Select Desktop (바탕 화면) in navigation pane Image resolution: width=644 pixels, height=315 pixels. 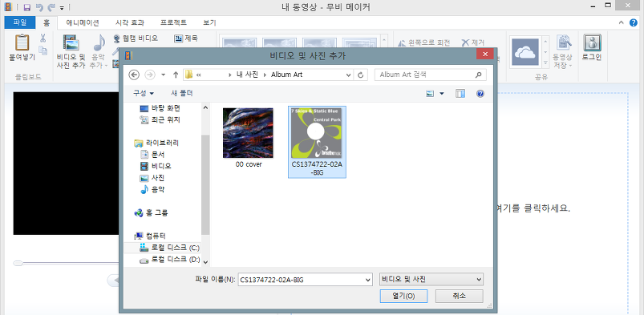[x=160, y=108]
